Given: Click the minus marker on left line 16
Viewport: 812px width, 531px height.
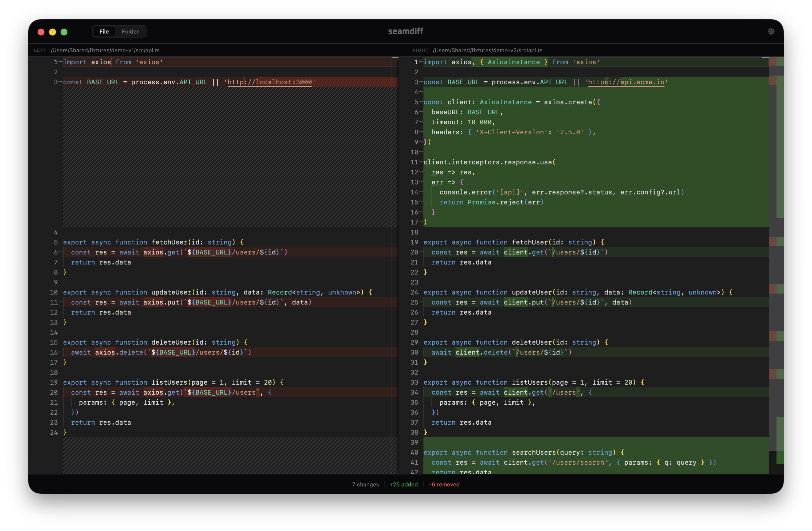Looking at the screenshot, I should click(x=60, y=352).
